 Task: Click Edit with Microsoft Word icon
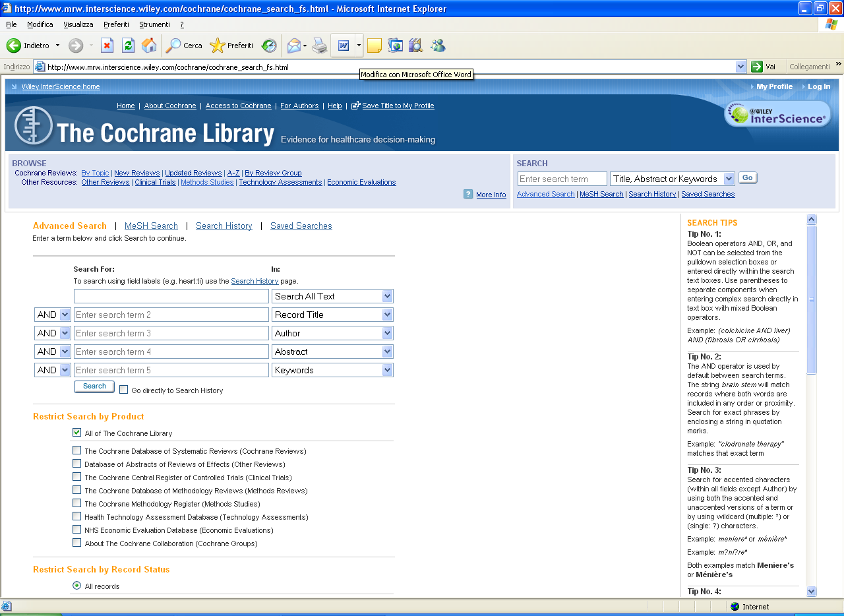point(343,46)
